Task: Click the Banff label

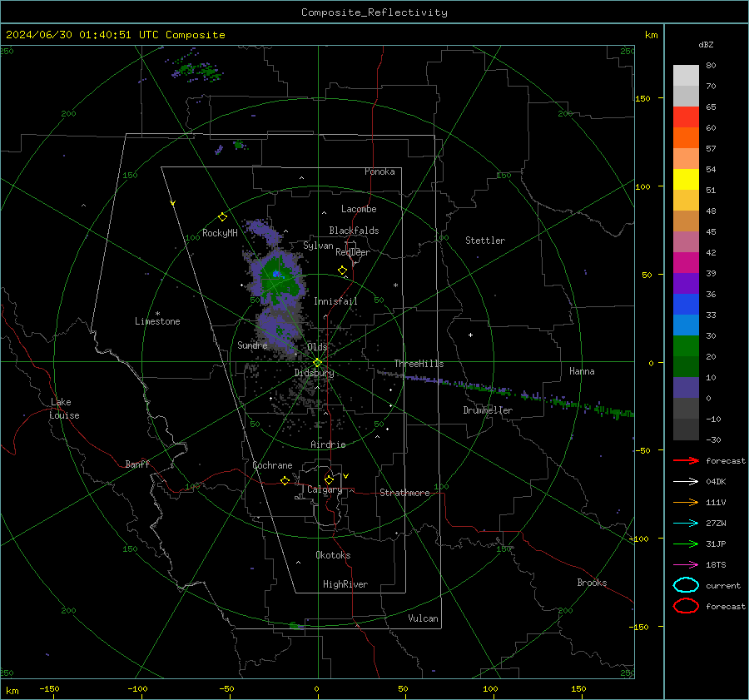Action: coord(137,464)
